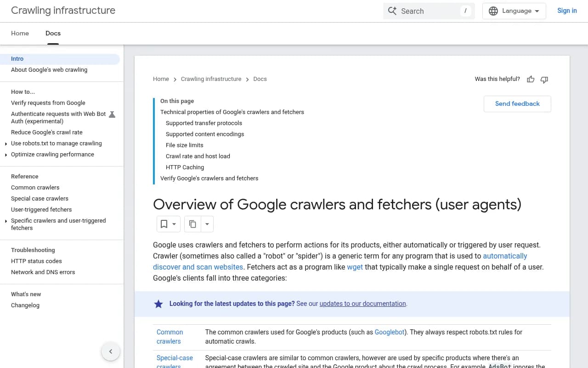This screenshot has width=588, height=368.
Task: Open the Changelog page
Action: [x=25, y=305]
